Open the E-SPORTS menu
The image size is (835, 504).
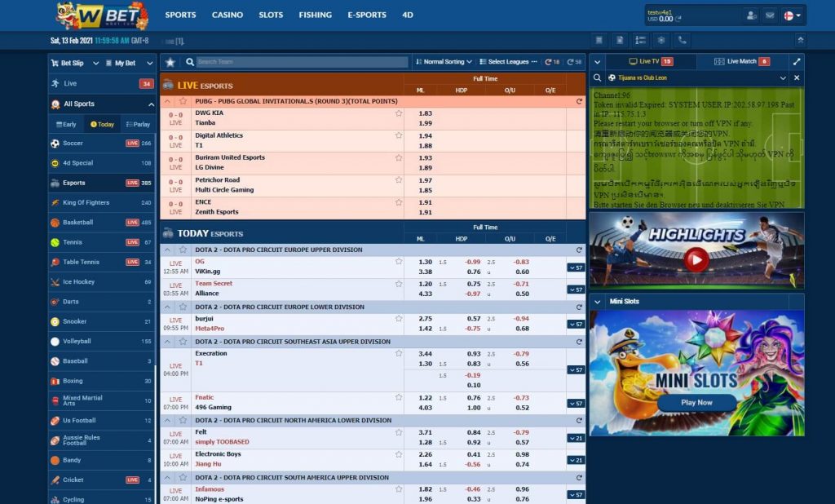click(367, 15)
